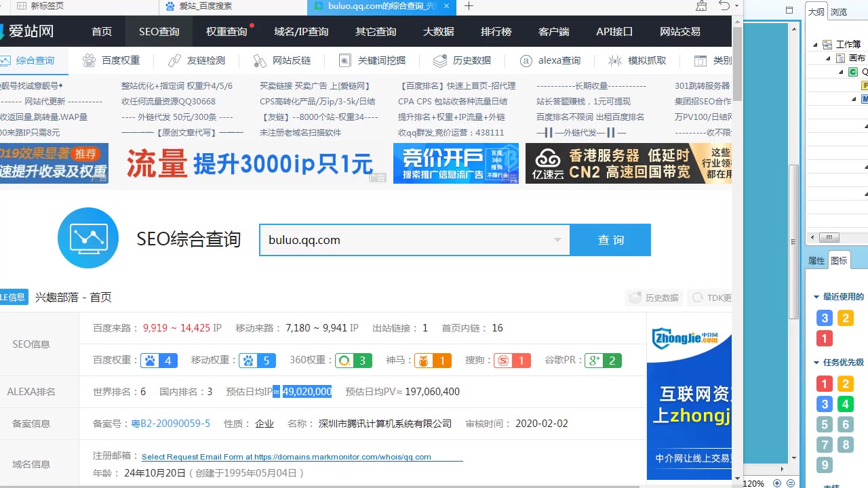This screenshot has width=868, height=488.
Task: Open the 粤B2-20090059-5 备案号 link
Action: coord(170,424)
